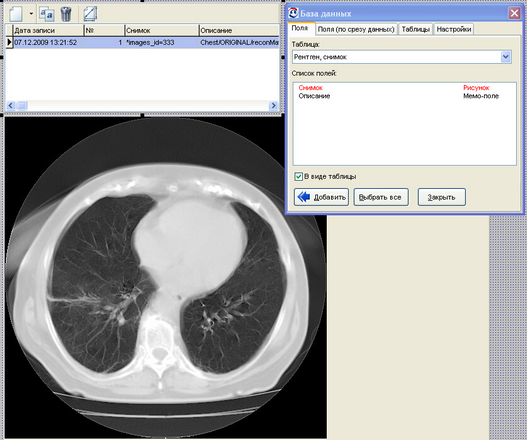Screen dimensions: 527x440
Task: Click the edit record pencil icon
Action: coord(90,14)
